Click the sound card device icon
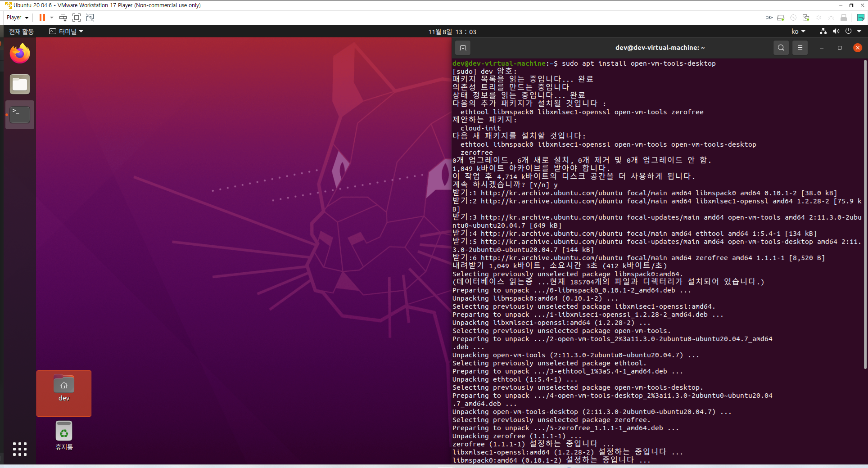868x468 pixels. click(x=818, y=18)
